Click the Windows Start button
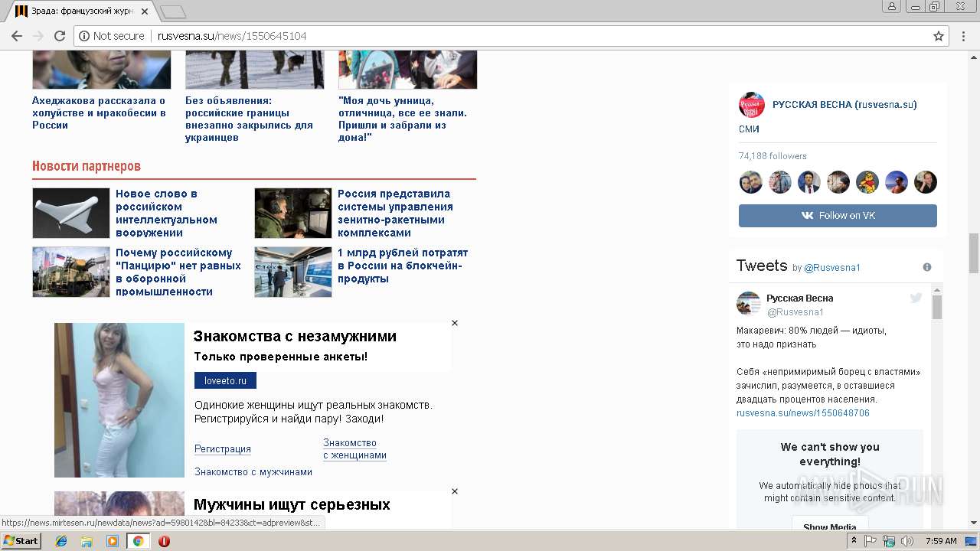This screenshot has width=980, height=551. [x=21, y=541]
